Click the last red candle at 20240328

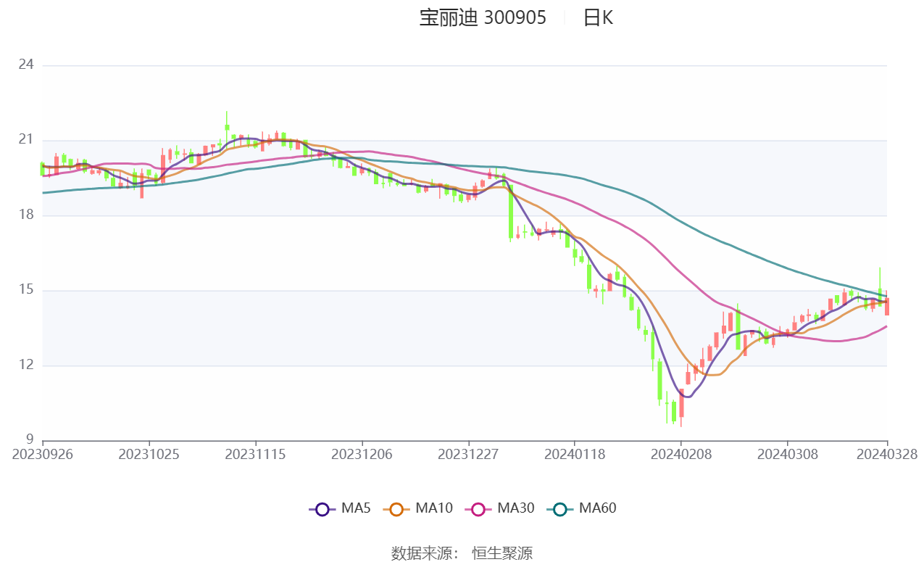[887, 306]
